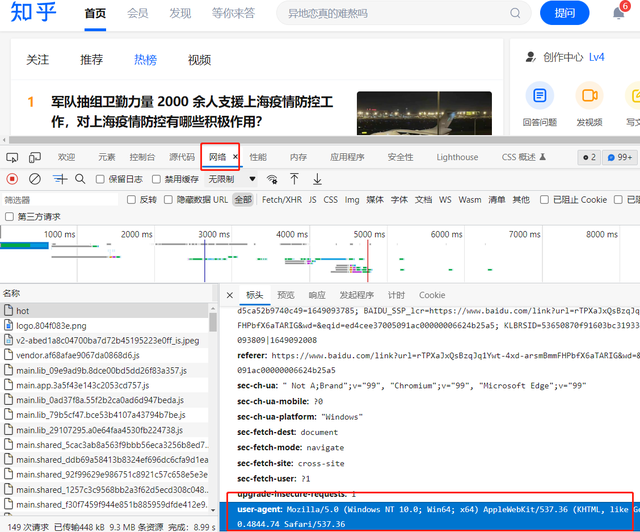
Task: Select the 全部 filter button
Action: 243,200
